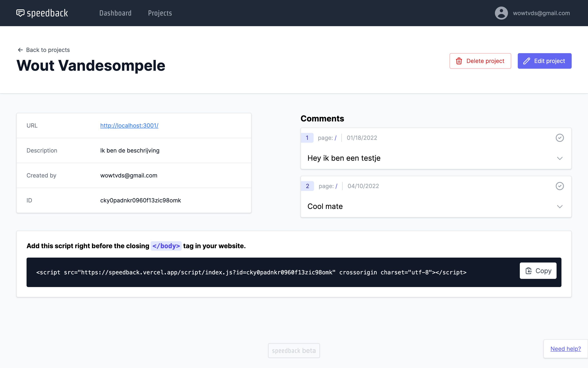This screenshot has width=588, height=368.
Task: Select comment number 1 badge
Action: point(307,138)
